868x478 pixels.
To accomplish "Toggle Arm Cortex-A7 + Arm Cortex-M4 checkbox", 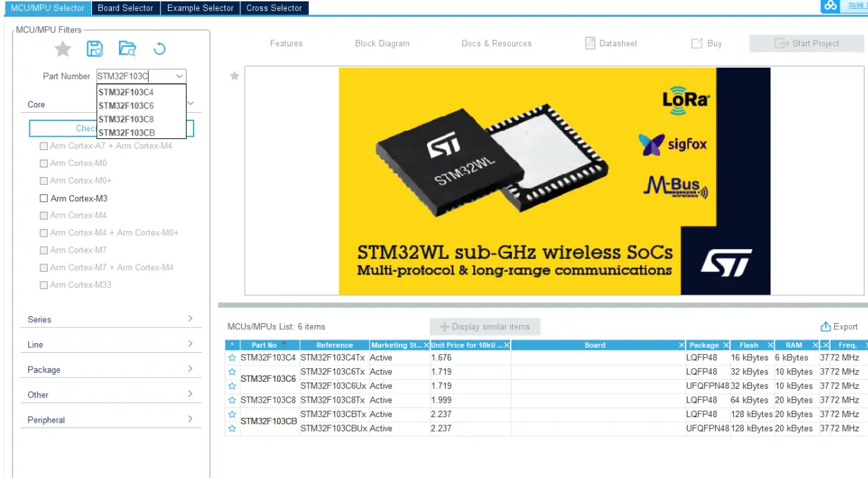I will pos(44,146).
